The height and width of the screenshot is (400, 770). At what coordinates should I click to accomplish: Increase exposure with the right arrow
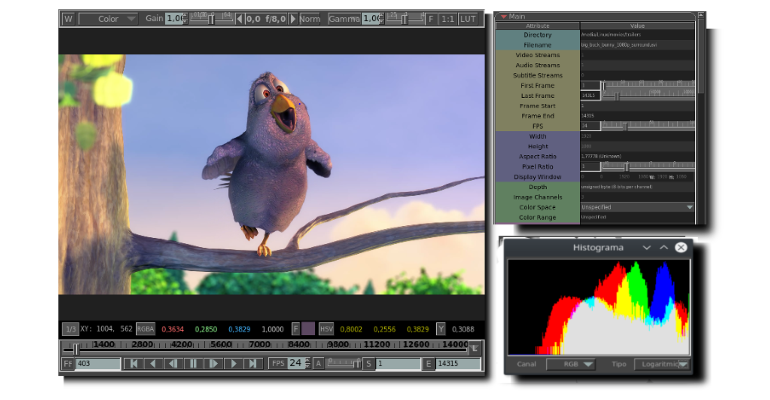(x=293, y=19)
